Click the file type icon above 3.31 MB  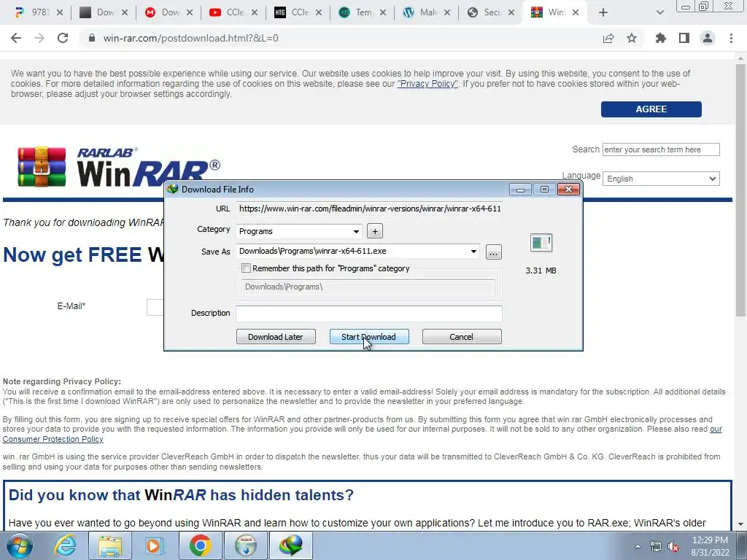click(x=541, y=243)
